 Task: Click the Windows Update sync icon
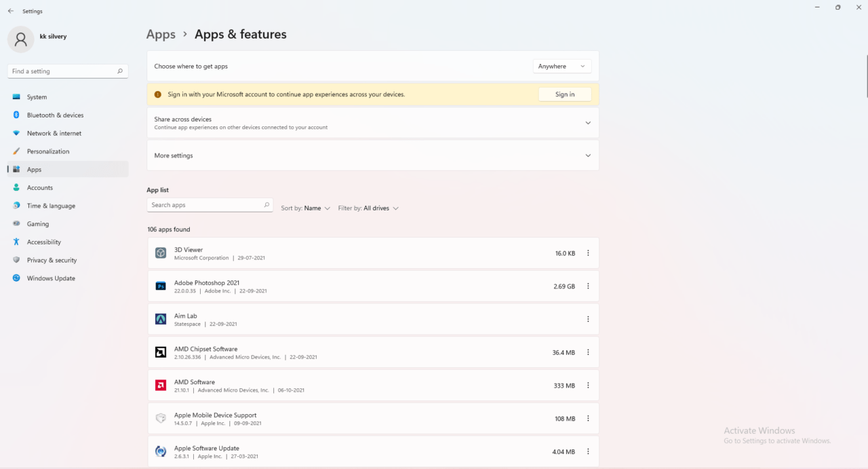pos(16,278)
